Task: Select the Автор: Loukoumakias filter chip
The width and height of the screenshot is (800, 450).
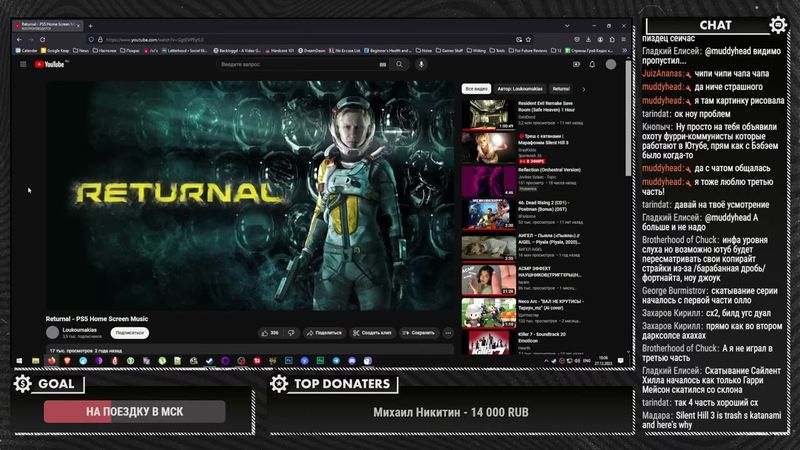Action: pyautogui.click(x=519, y=89)
